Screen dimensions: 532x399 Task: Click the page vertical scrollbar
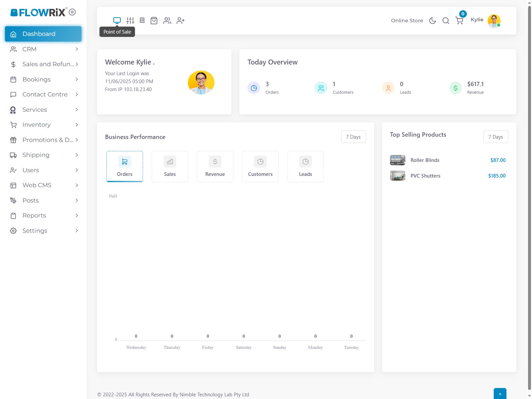point(529,199)
